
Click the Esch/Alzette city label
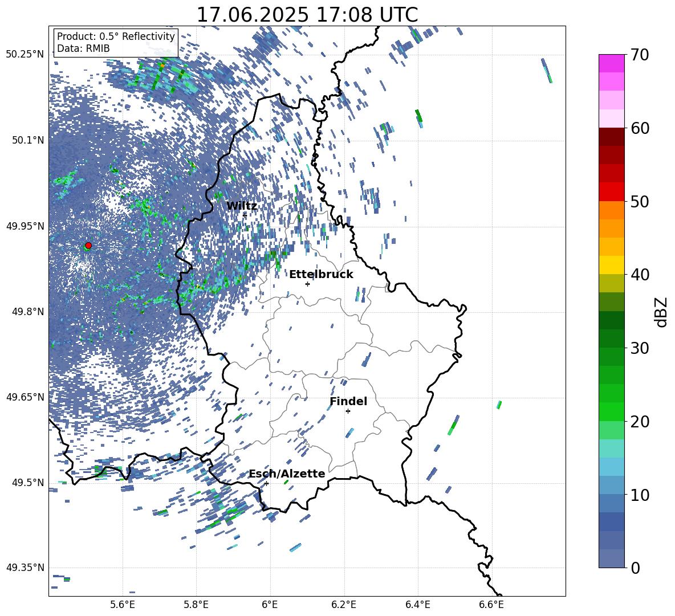coord(287,474)
